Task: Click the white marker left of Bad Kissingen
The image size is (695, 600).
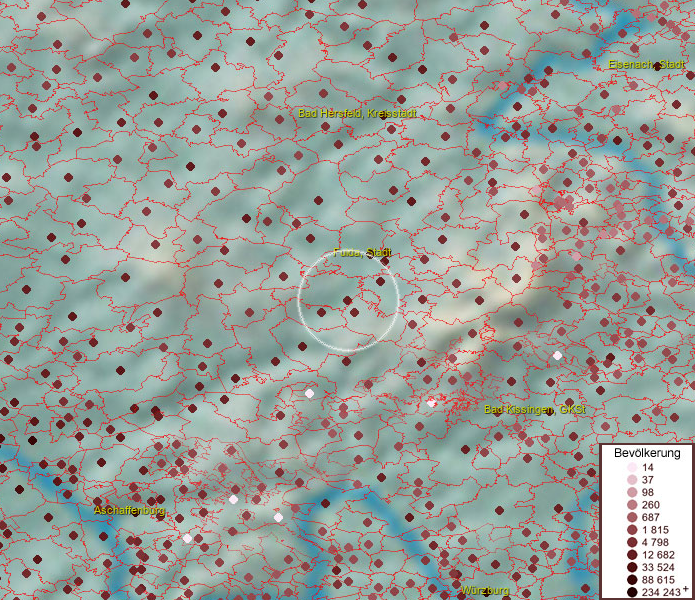Action: click(x=431, y=403)
